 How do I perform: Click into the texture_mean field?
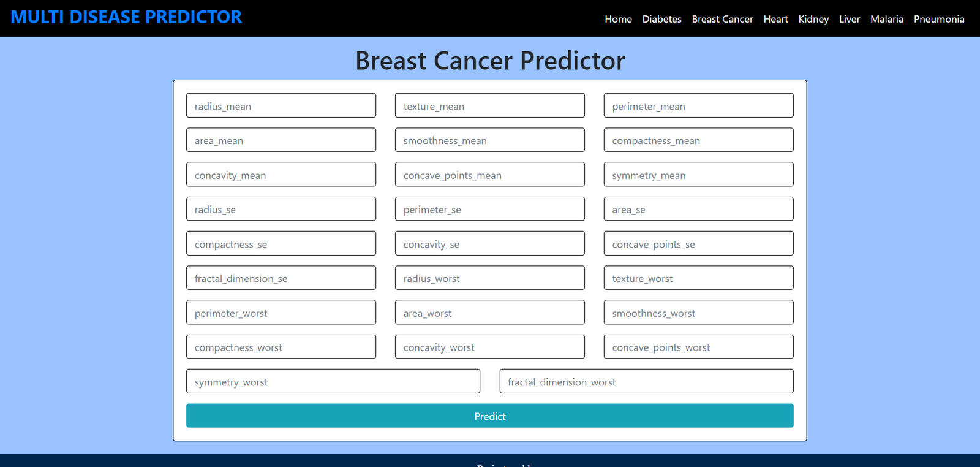[x=489, y=105]
